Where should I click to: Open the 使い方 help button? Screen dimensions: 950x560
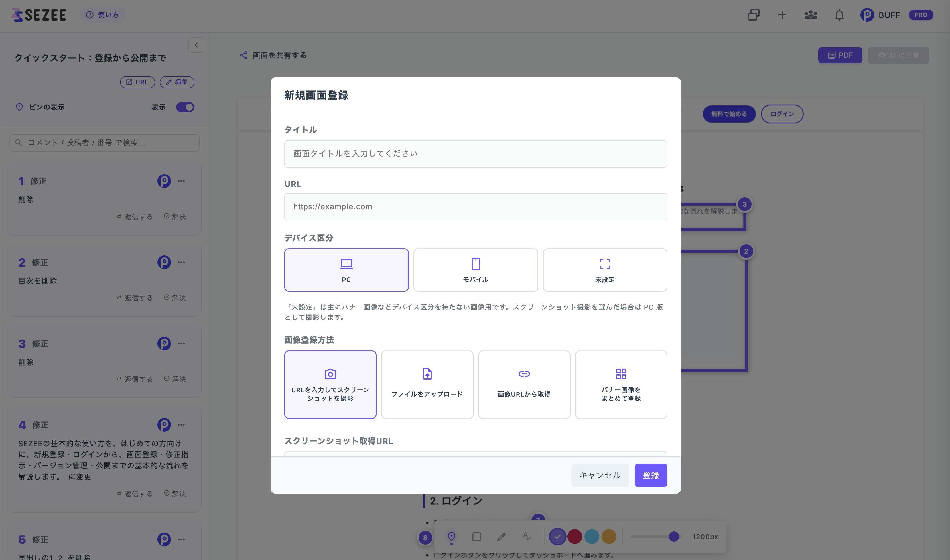pyautogui.click(x=103, y=15)
